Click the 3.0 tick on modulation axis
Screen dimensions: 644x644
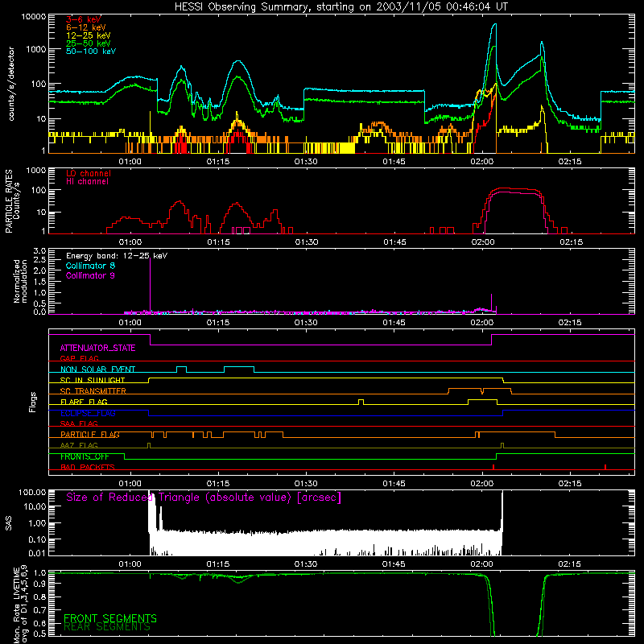(39, 251)
